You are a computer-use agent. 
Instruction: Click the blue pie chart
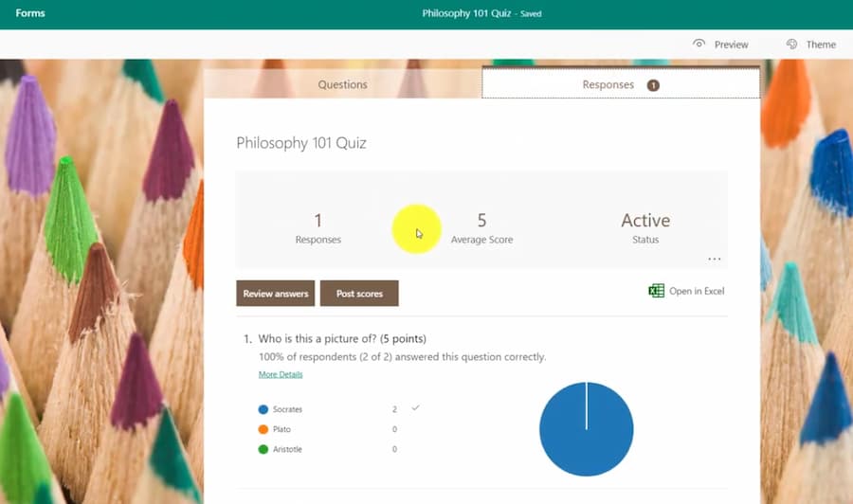[586, 428]
